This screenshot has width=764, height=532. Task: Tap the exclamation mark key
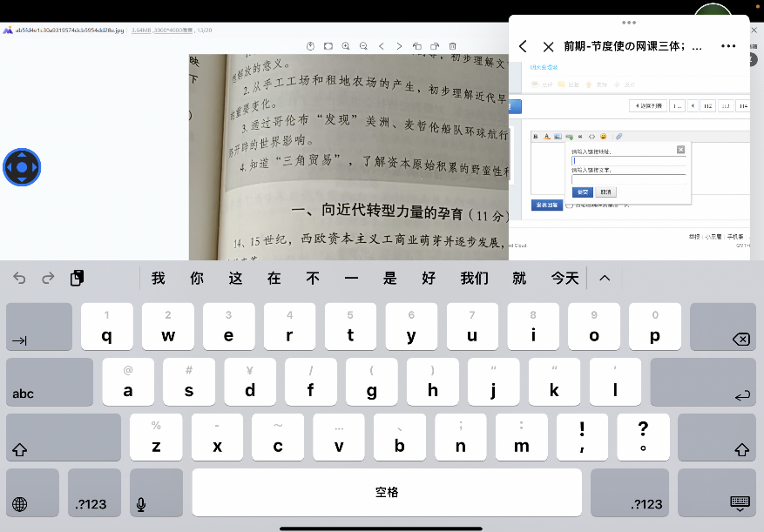pos(582,437)
